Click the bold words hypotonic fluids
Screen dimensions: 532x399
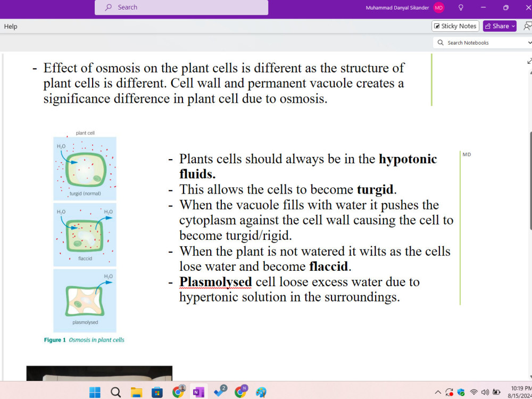[308, 166]
